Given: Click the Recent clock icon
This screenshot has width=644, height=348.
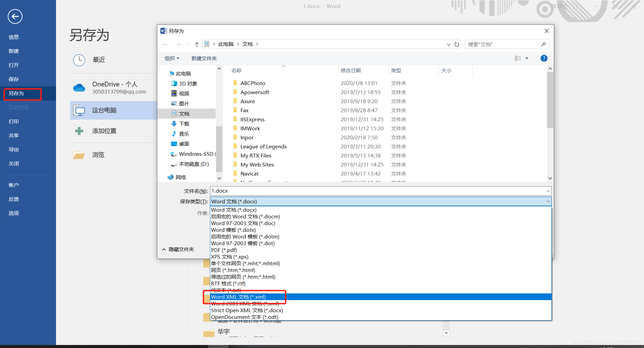Looking at the screenshot, I should pyautogui.click(x=79, y=60).
